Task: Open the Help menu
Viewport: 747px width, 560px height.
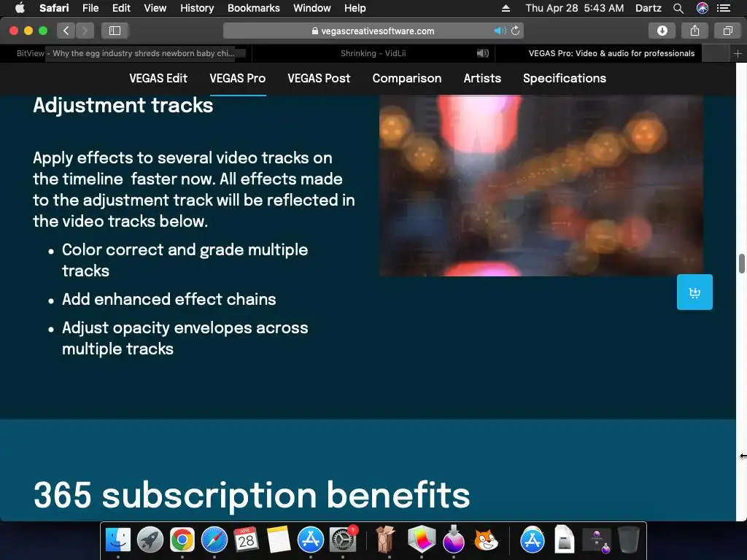Action: point(355,8)
